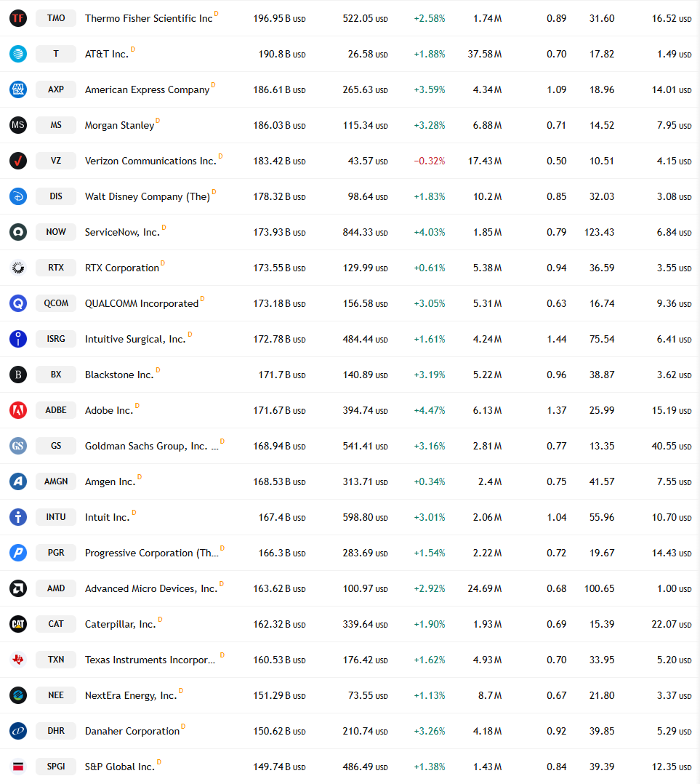700x784 pixels.
Task: Open Caterpillar, Inc. company link
Action: point(121,624)
